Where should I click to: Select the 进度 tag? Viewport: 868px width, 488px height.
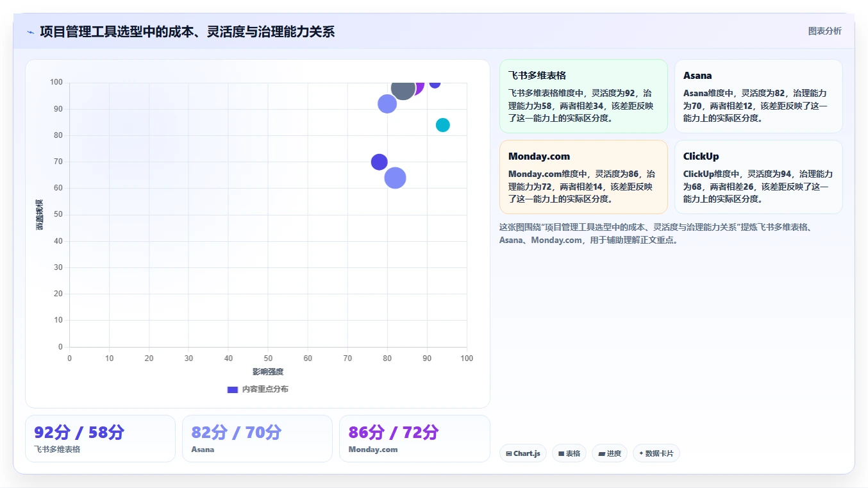[x=610, y=453]
